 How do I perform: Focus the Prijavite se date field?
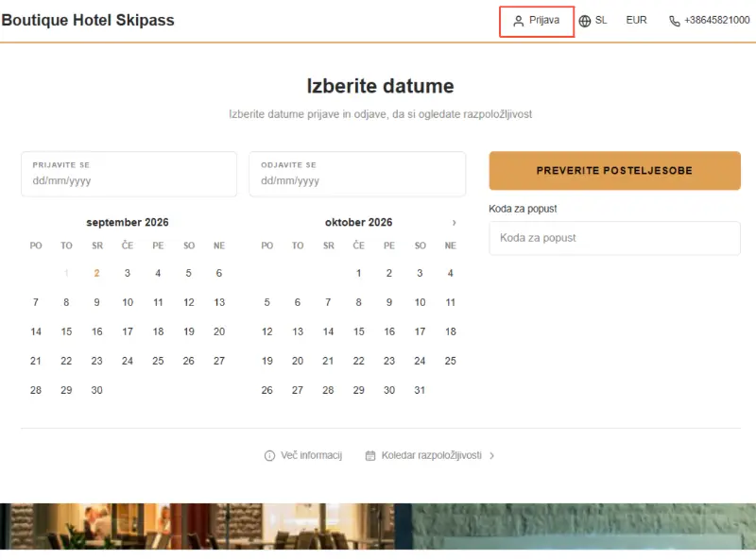pyautogui.click(x=129, y=174)
